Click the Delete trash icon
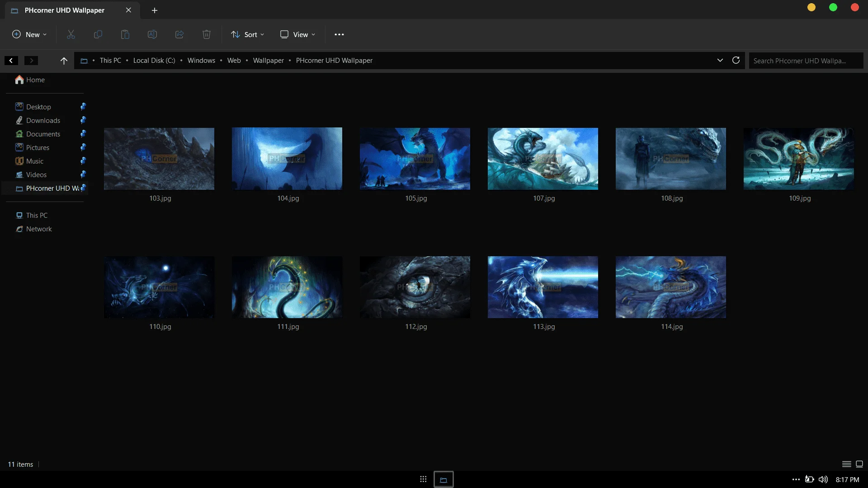Image resolution: width=868 pixels, height=488 pixels. point(207,34)
